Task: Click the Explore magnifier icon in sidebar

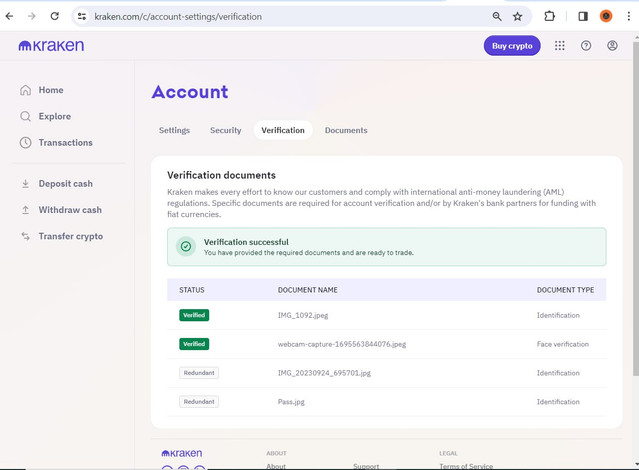Action: coord(25,117)
